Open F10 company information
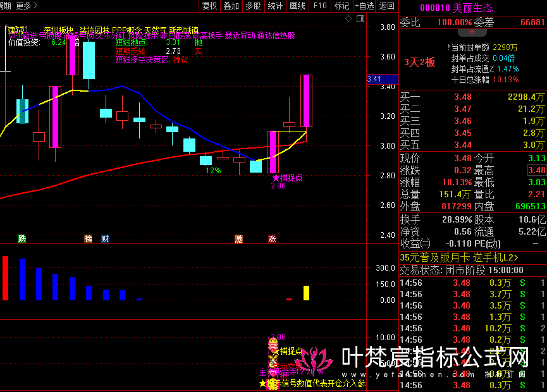Viewport: 547px width, 392px height. (320, 6)
